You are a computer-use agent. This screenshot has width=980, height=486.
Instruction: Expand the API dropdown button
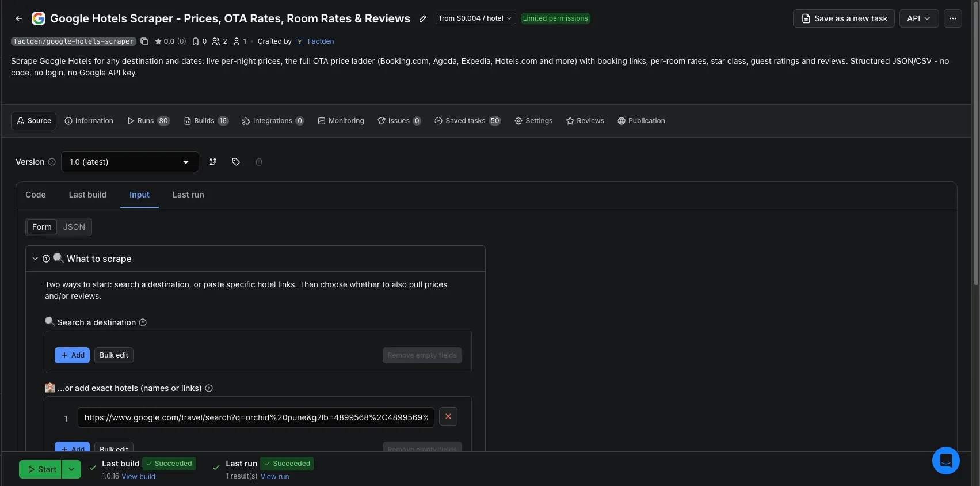(x=919, y=18)
